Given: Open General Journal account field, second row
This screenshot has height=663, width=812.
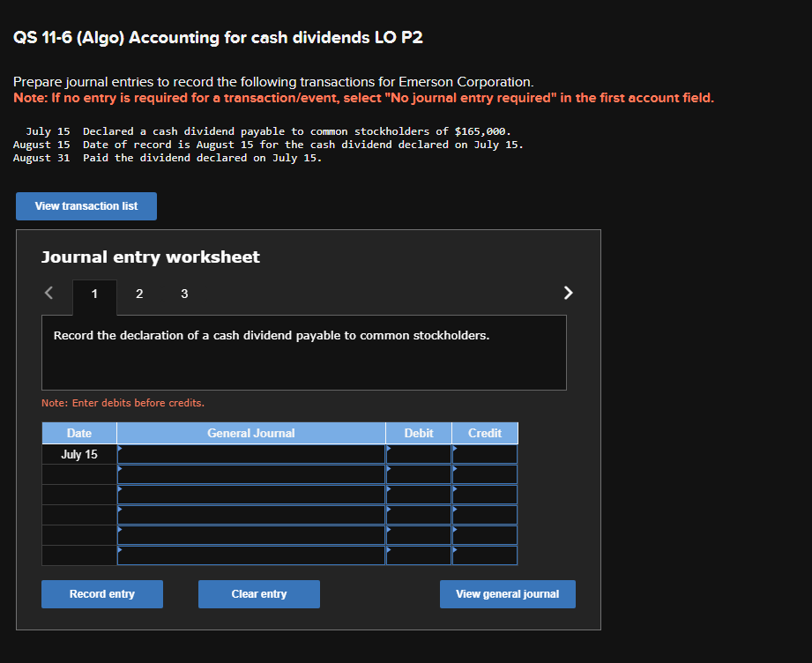Looking at the screenshot, I should pyautogui.click(x=251, y=474).
